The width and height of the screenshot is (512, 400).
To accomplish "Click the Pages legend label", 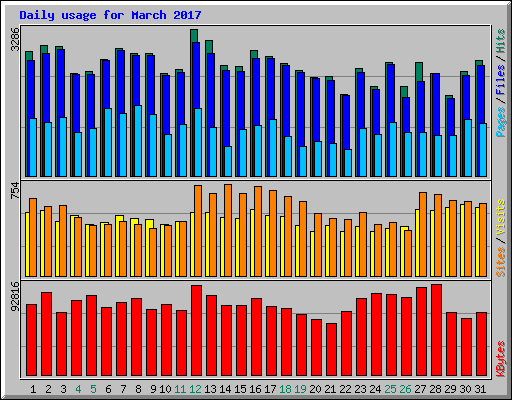I will coord(500,122).
